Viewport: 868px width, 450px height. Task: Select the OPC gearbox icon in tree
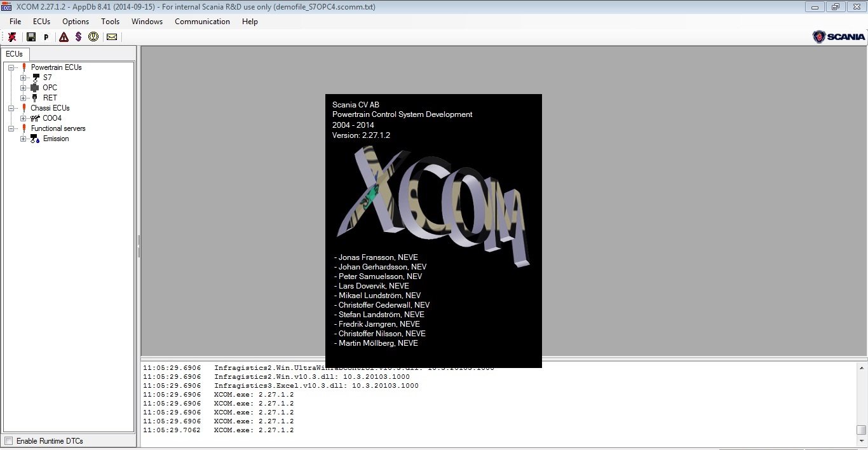click(36, 88)
